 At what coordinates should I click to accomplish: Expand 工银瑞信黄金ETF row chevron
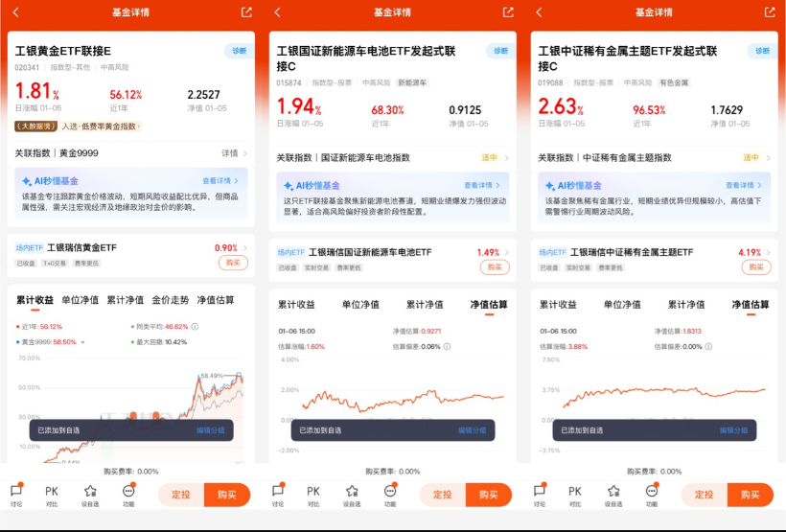pyautogui.click(x=245, y=247)
